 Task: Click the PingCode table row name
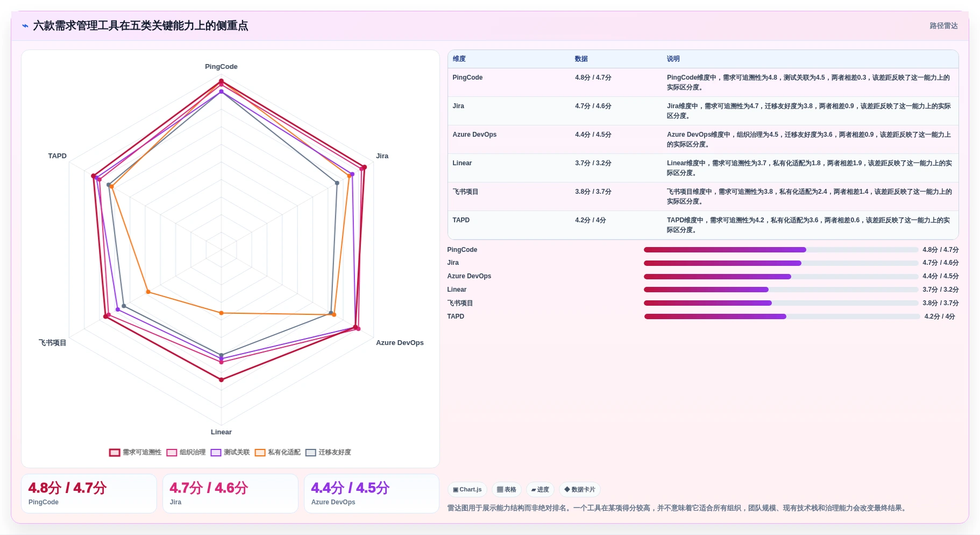[467, 78]
